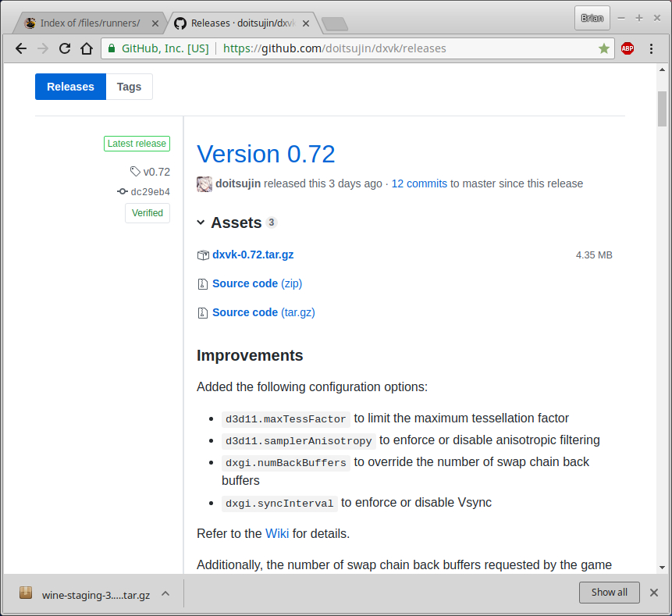Click the tag icon beside v0.72
The width and height of the screenshot is (672, 616).
(135, 172)
